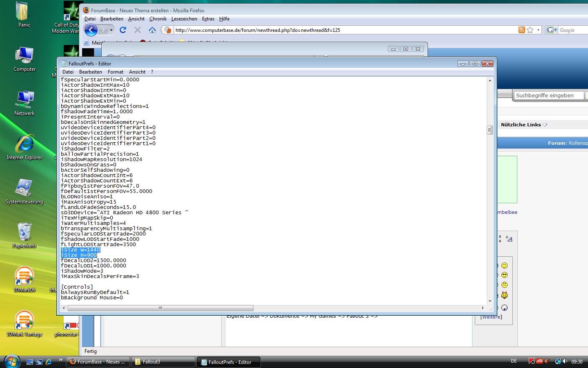The width and height of the screenshot is (588, 368).
Task: Click the [Controls] section header line
Action: (x=77, y=287)
